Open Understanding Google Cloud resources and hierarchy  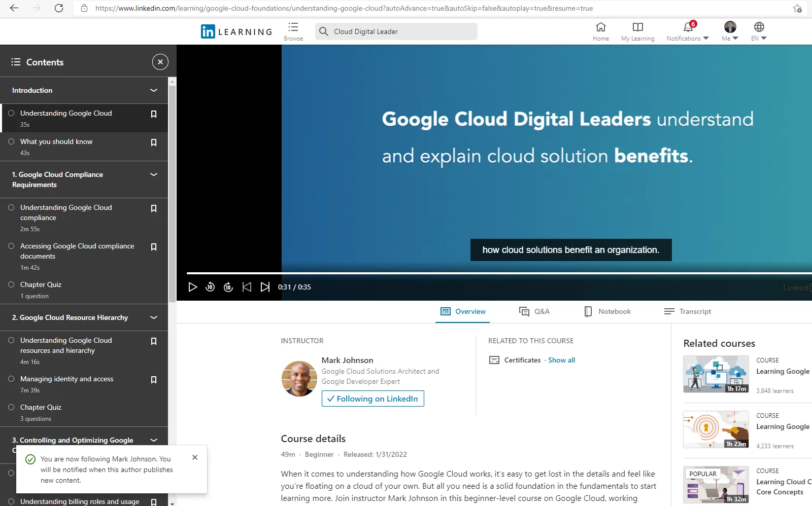coord(66,345)
